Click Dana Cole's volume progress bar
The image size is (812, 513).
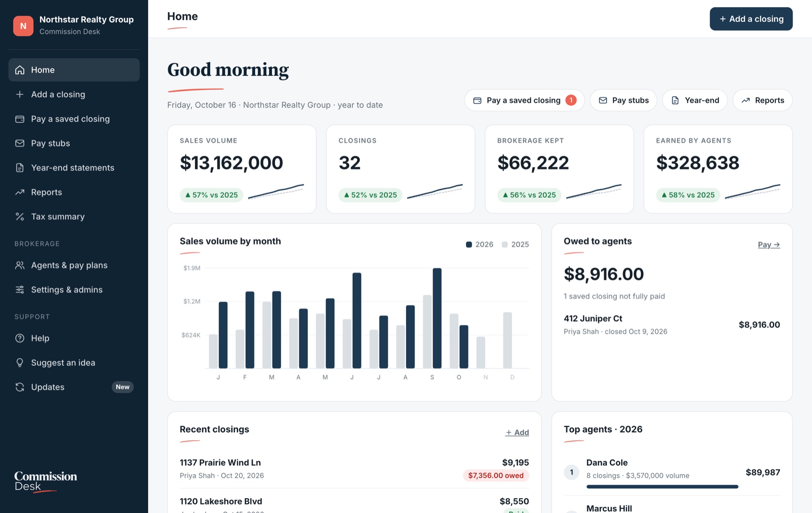[662, 486]
